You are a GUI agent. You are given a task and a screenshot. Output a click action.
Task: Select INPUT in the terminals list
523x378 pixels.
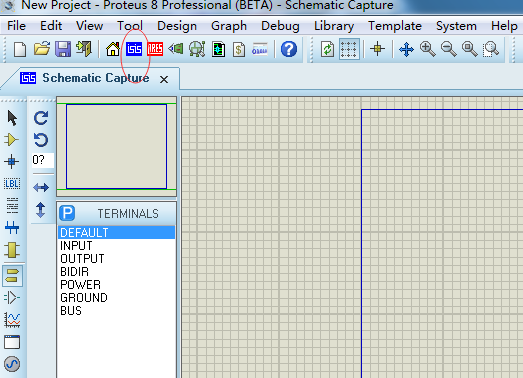[116, 246]
